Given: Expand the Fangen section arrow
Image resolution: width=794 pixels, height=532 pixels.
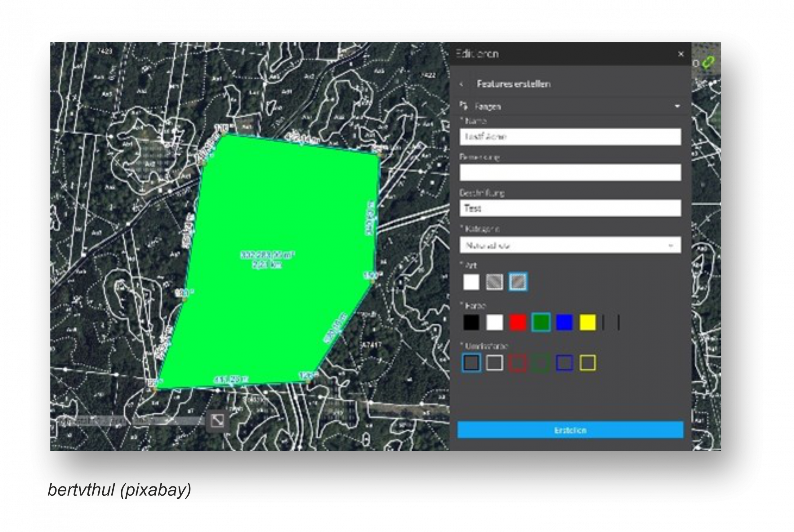Looking at the screenshot, I should point(677,106).
